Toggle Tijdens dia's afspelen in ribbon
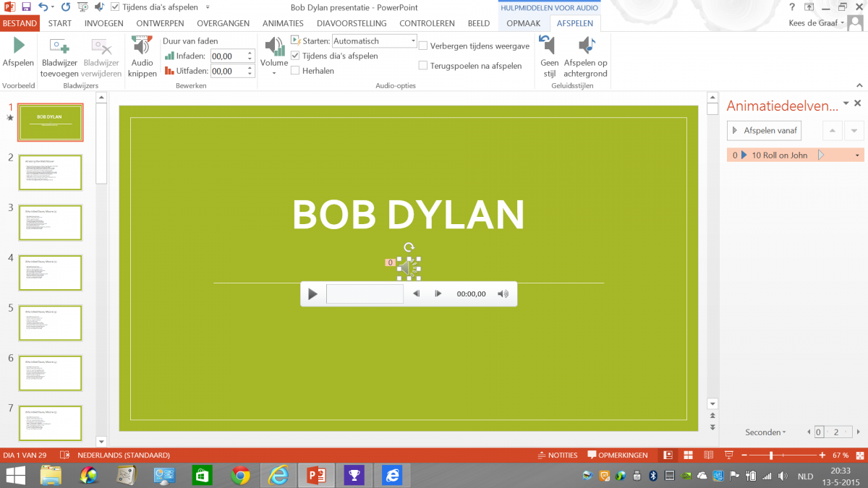This screenshot has height=488, width=868. coord(295,56)
